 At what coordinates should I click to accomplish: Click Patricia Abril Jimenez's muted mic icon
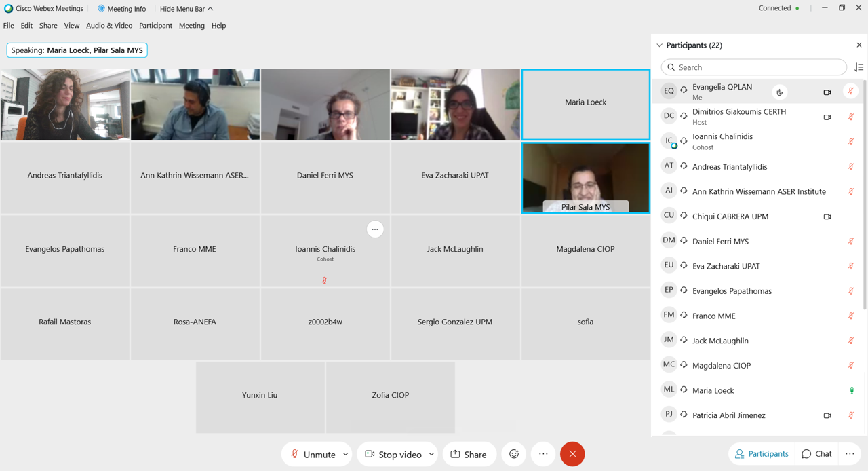[851, 415]
